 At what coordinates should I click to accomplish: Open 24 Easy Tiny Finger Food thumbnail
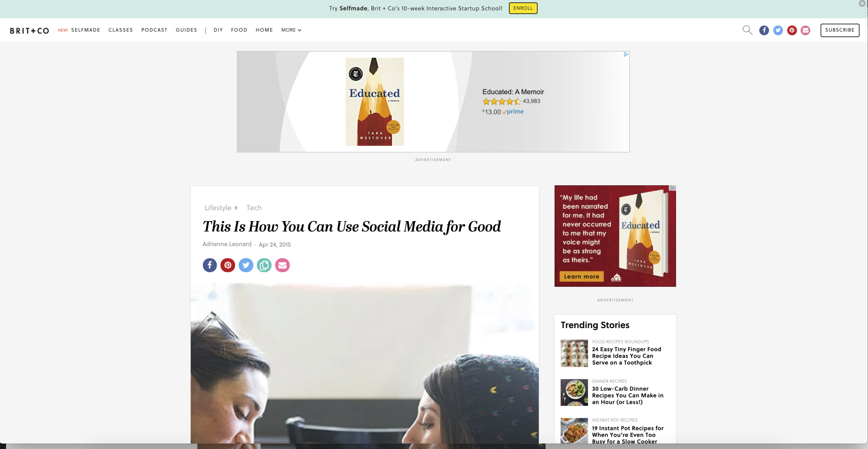point(574,353)
